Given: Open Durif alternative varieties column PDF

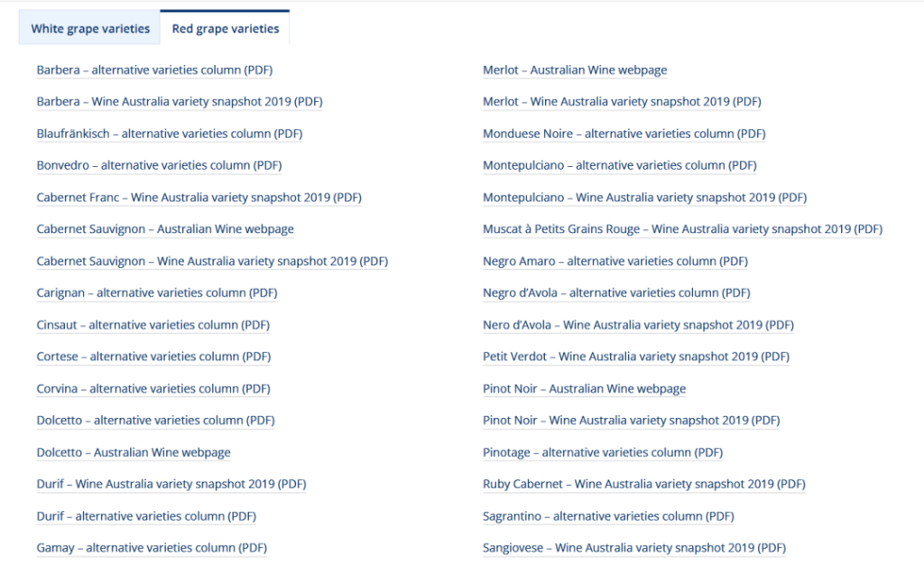Looking at the screenshot, I should [146, 516].
